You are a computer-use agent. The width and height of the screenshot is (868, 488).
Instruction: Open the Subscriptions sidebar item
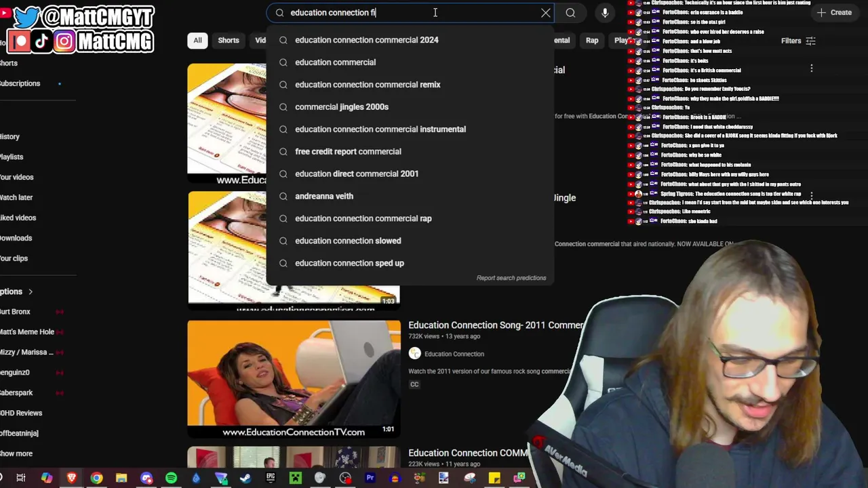tap(20, 83)
